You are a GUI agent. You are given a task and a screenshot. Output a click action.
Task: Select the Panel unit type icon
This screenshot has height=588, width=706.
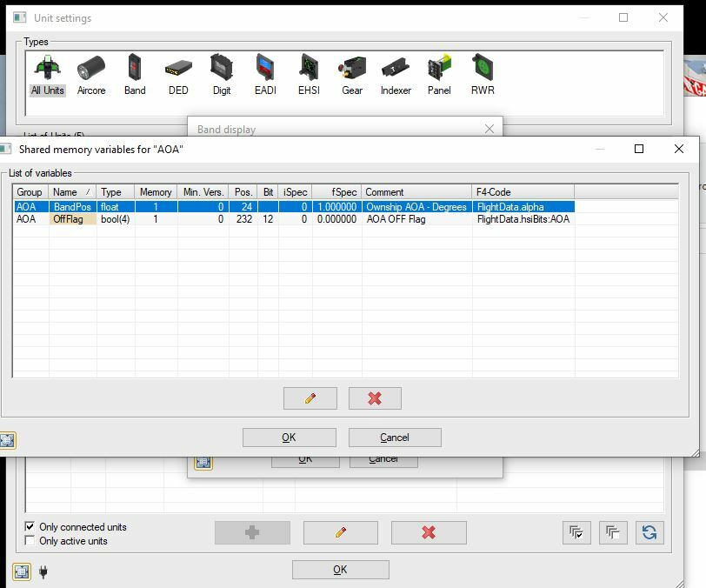click(439, 75)
